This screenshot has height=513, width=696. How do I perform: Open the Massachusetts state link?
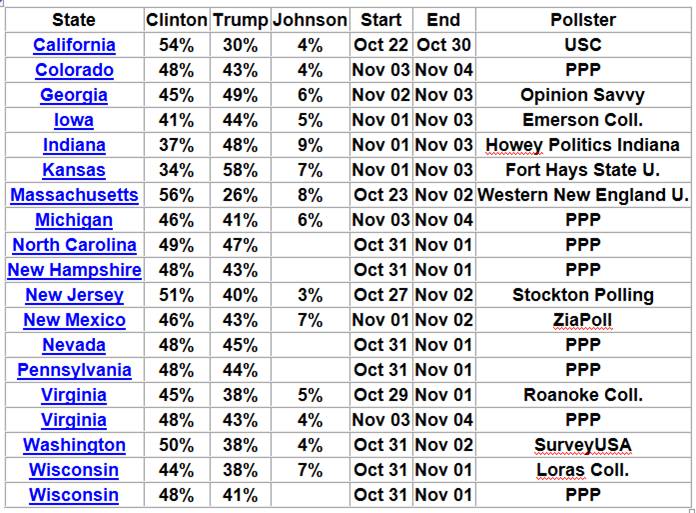[74, 195]
